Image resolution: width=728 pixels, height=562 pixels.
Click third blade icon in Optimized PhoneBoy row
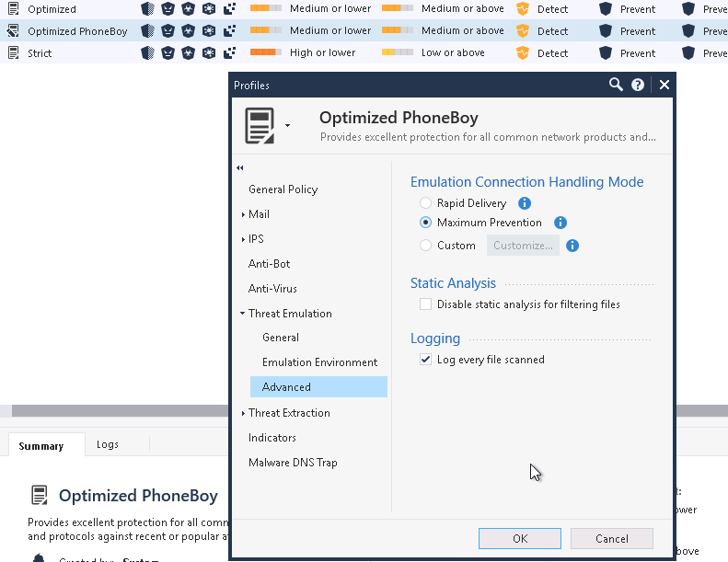(188, 31)
